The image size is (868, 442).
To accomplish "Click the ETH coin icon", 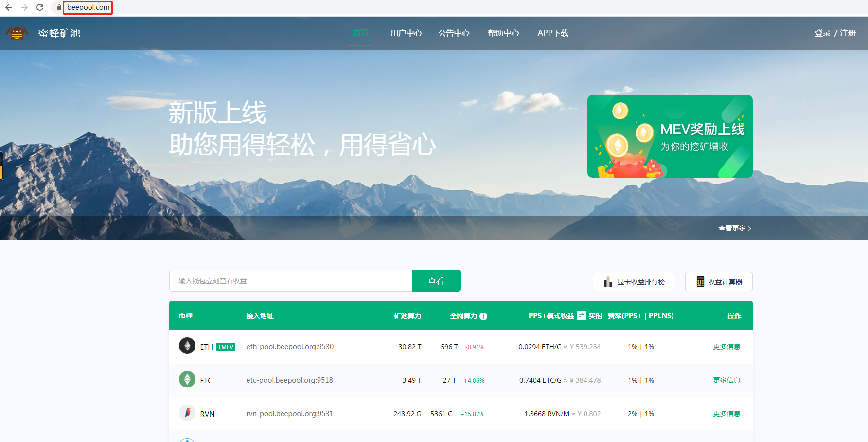I will tap(187, 346).
